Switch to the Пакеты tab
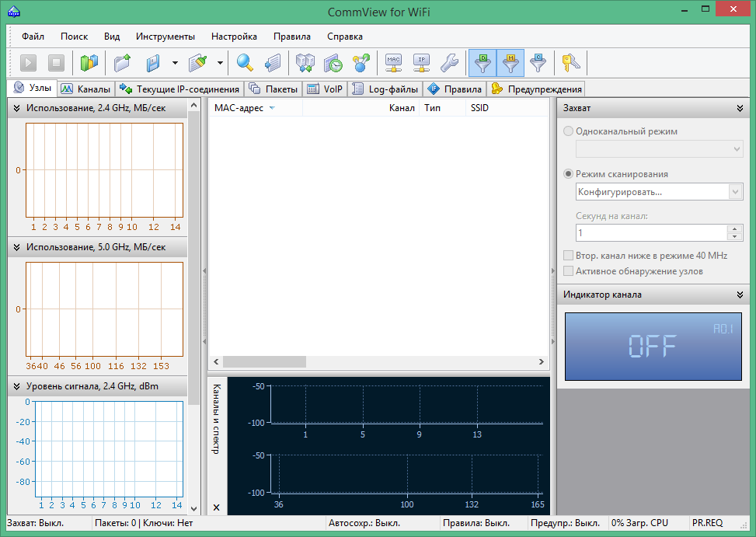 (273, 89)
